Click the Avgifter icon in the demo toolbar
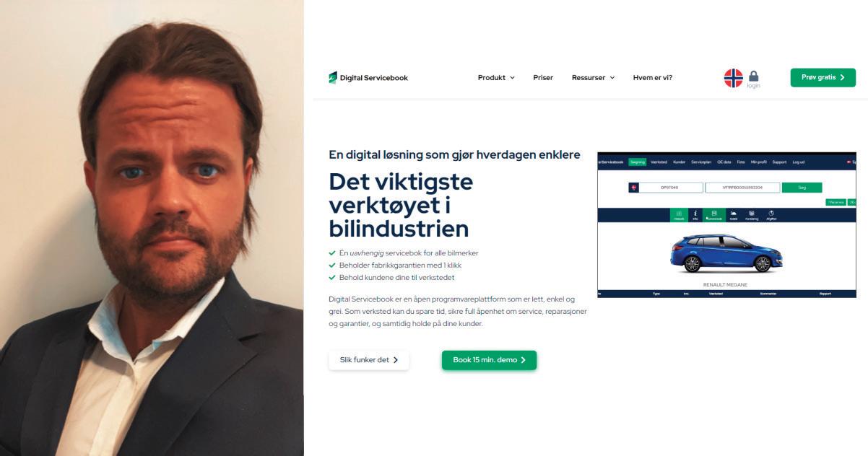Screen dimensions: 868x456 click(771, 215)
